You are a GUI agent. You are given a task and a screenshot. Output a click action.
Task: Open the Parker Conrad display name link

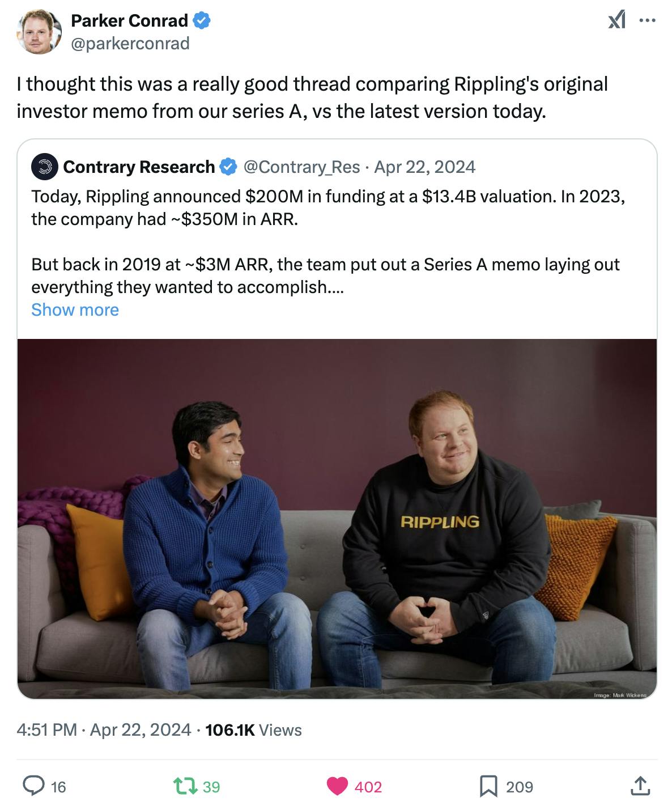click(129, 21)
